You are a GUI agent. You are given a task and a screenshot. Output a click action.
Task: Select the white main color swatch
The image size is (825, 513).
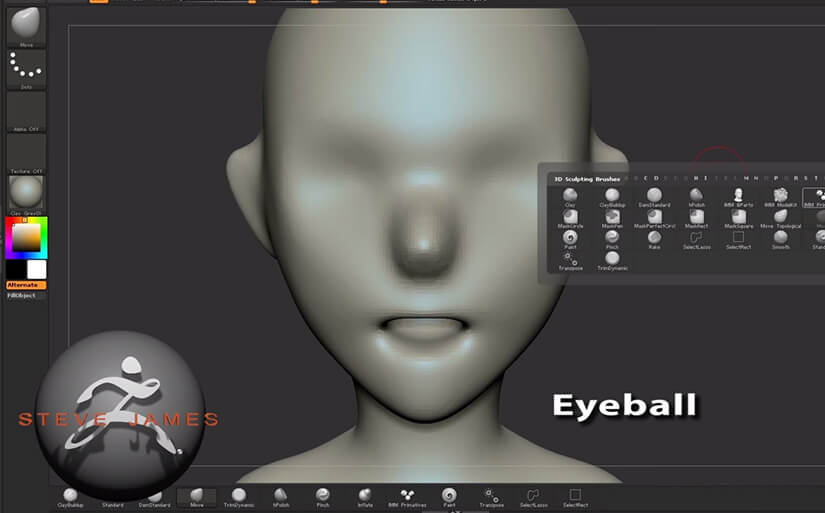[36, 270]
